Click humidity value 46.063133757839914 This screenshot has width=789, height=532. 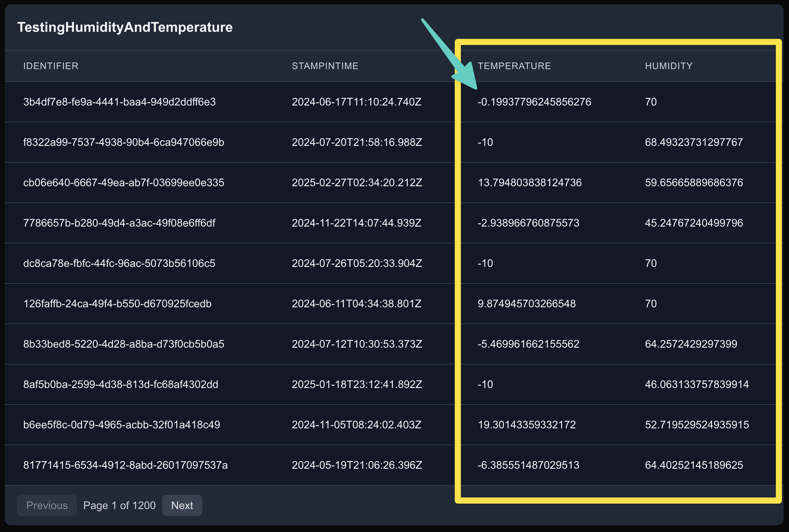pos(697,384)
